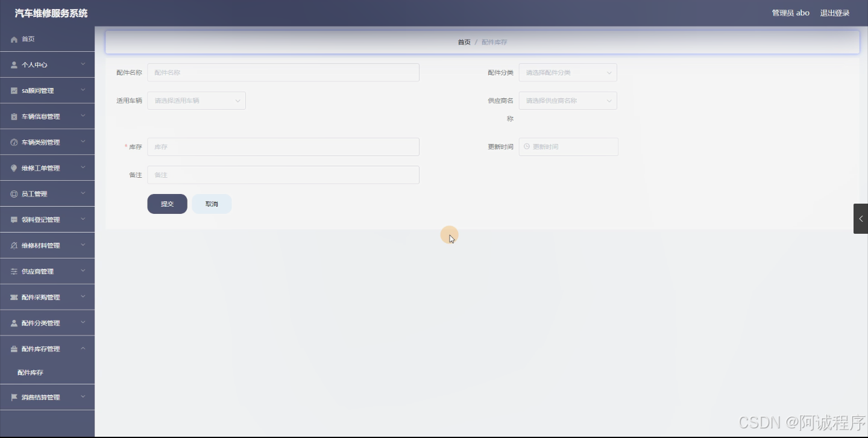Expand the sa顾问管理 chevron
The image size is (868, 438).
tap(83, 90)
